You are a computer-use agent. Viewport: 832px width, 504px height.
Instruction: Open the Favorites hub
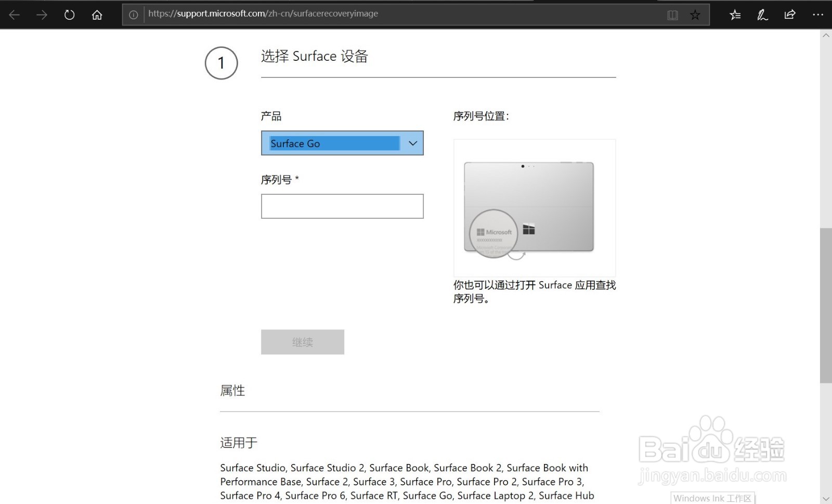pyautogui.click(x=735, y=15)
